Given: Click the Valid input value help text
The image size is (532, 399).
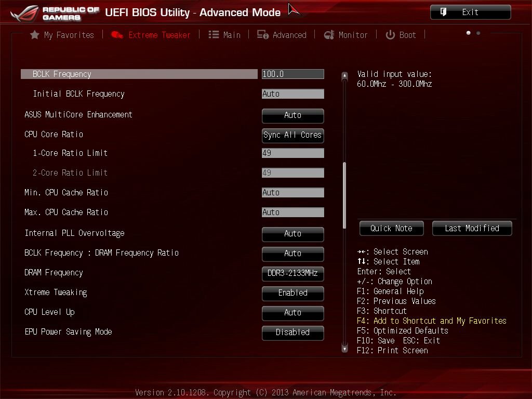Looking at the screenshot, I should click(x=395, y=79).
